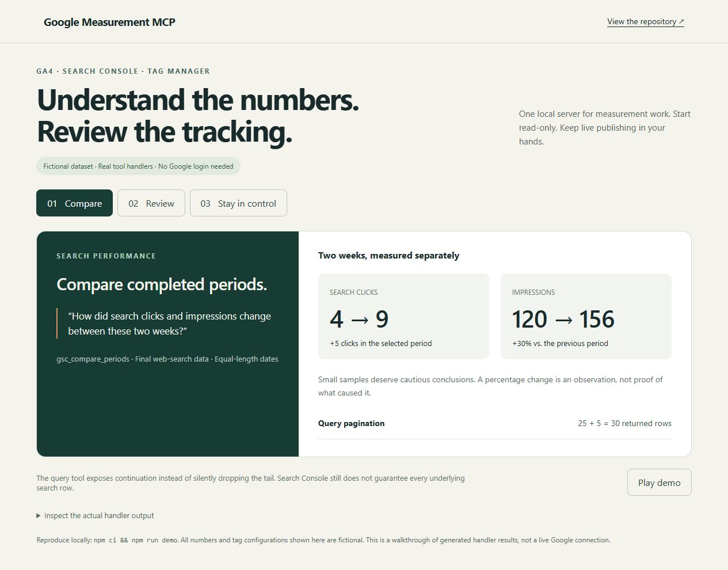Expand Inspect the actual handler output
Image resolution: width=728 pixels, height=570 pixels.
click(95, 515)
